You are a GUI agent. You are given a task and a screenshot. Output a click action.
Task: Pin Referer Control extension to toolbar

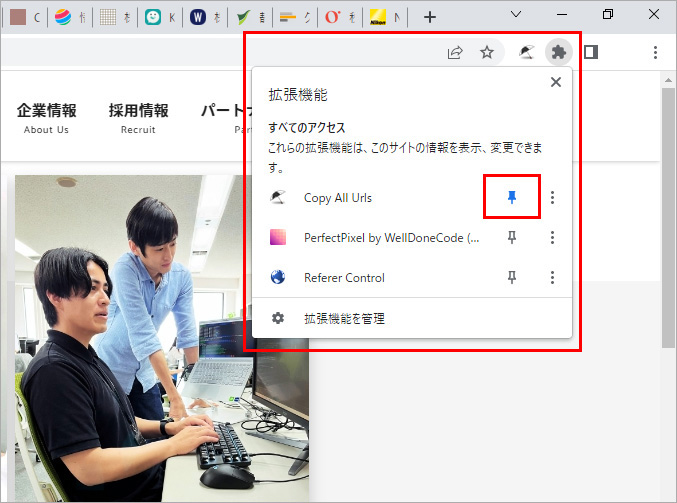tap(512, 277)
